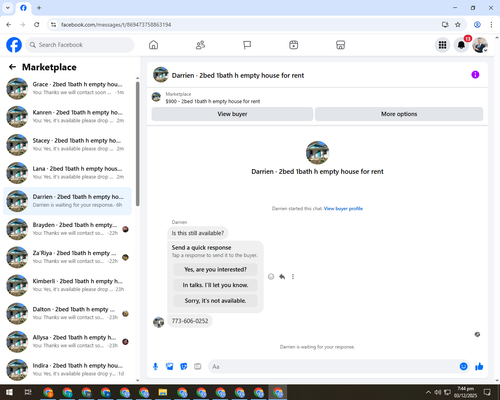Open a new browser tab
The image size is (500, 400).
point(39,8)
